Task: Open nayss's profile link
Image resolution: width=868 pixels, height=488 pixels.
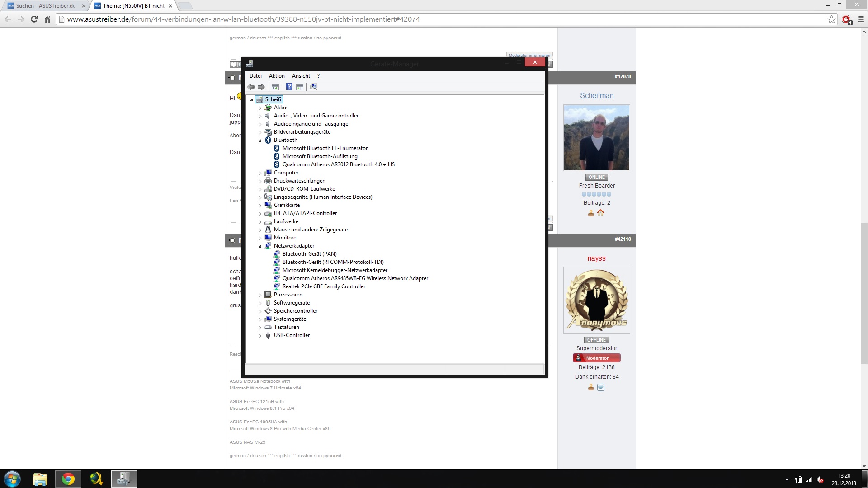Action: click(596, 258)
